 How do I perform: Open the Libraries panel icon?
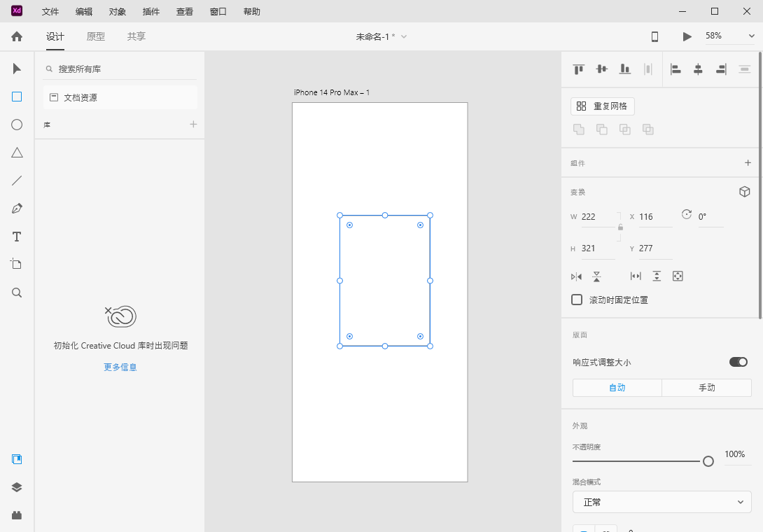[x=17, y=459]
